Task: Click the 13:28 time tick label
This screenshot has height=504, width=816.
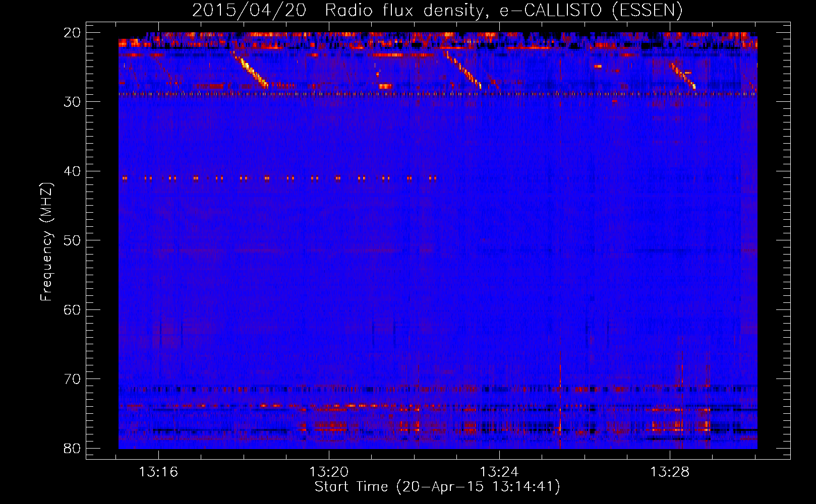Action: click(x=670, y=472)
